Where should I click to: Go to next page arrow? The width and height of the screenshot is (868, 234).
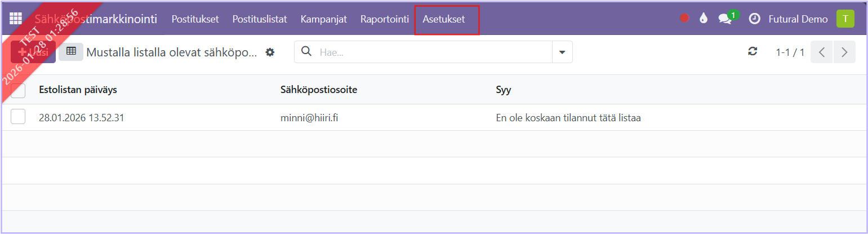[844, 52]
